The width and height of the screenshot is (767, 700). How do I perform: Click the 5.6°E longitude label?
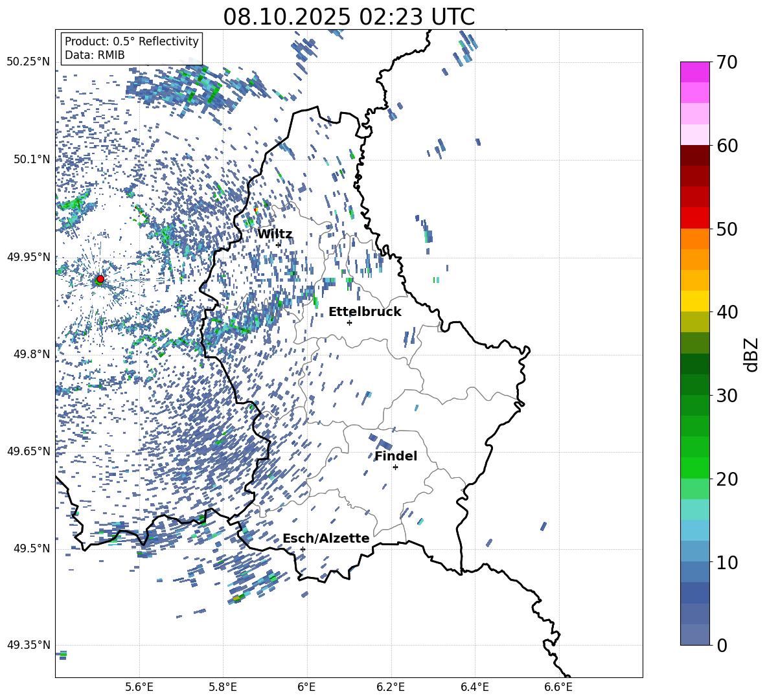coord(139,687)
